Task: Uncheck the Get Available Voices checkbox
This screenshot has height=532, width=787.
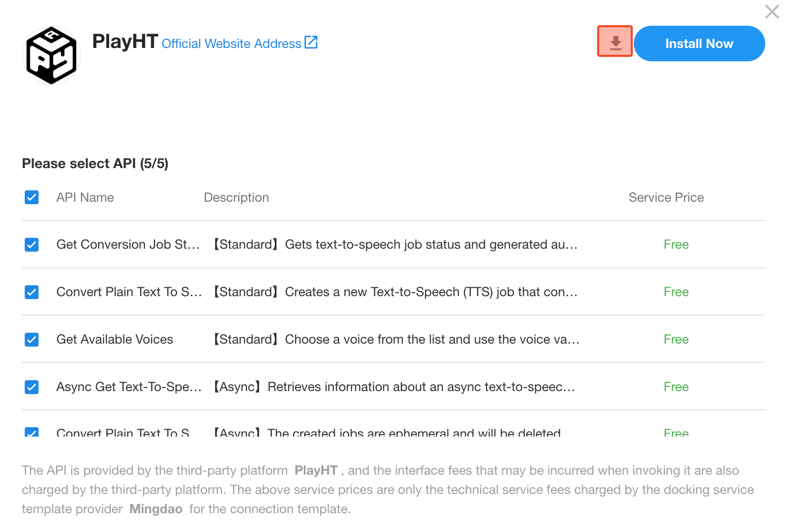Action: (x=32, y=340)
